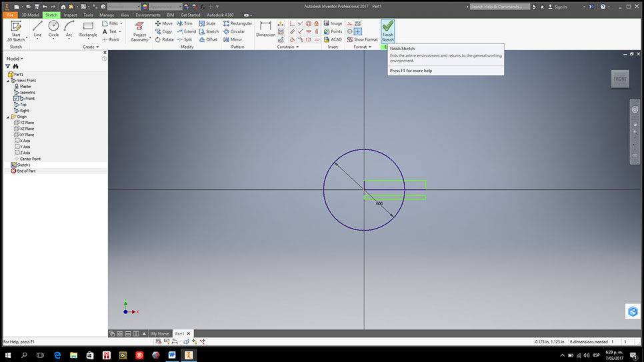Choose the Fillet tool
The width and height of the screenshot is (644, 362).
click(110, 23)
